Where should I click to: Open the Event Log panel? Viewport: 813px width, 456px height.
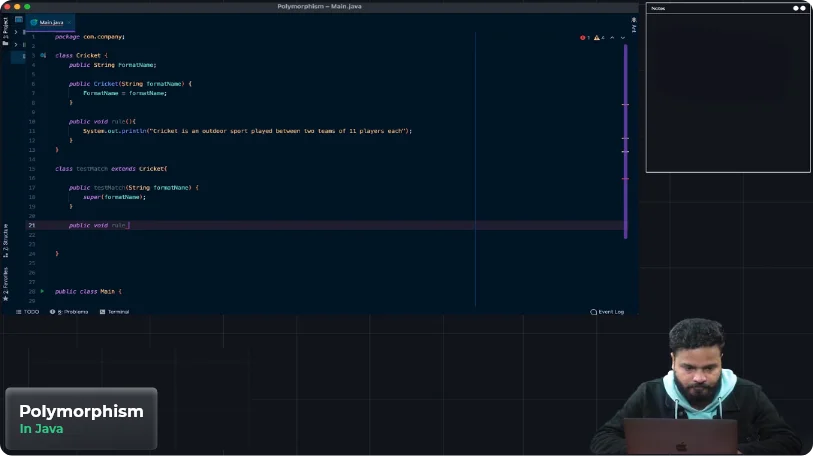[607, 312]
